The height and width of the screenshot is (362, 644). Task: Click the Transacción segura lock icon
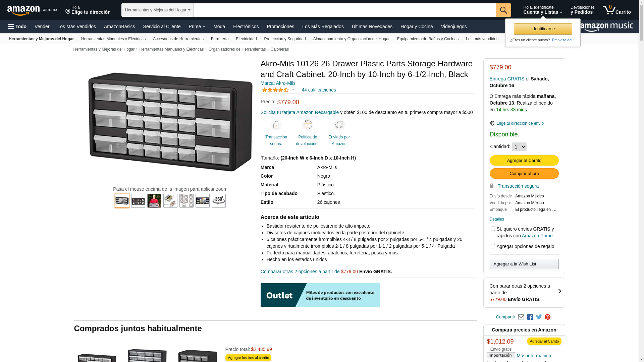tap(276, 125)
